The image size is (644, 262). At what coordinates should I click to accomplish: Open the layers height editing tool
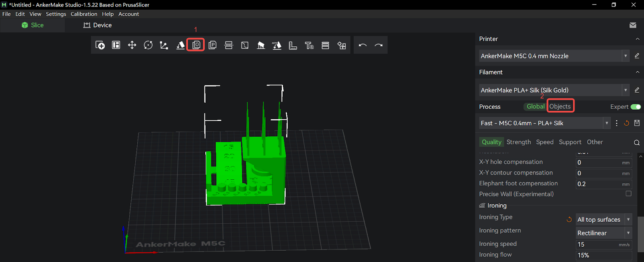point(325,45)
